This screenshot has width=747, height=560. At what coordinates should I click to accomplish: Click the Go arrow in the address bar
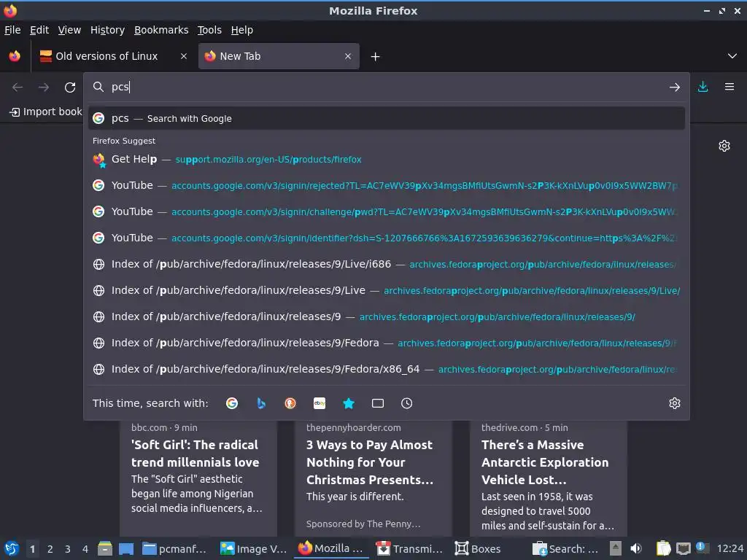pos(674,87)
